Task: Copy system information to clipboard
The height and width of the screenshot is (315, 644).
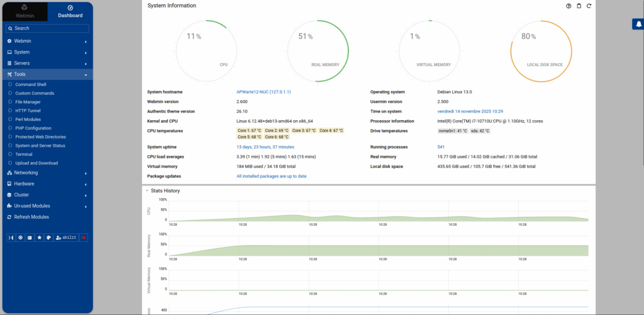Action: (x=579, y=6)
